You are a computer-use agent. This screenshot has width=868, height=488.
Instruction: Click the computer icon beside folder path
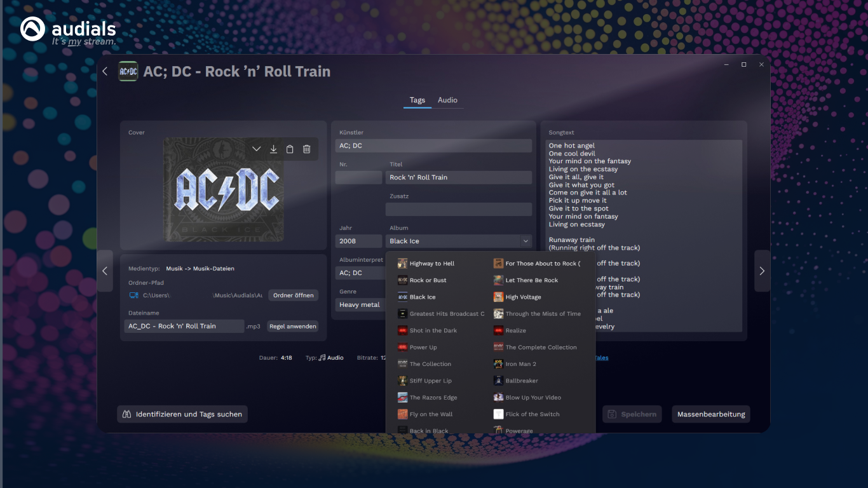[133, 295]
